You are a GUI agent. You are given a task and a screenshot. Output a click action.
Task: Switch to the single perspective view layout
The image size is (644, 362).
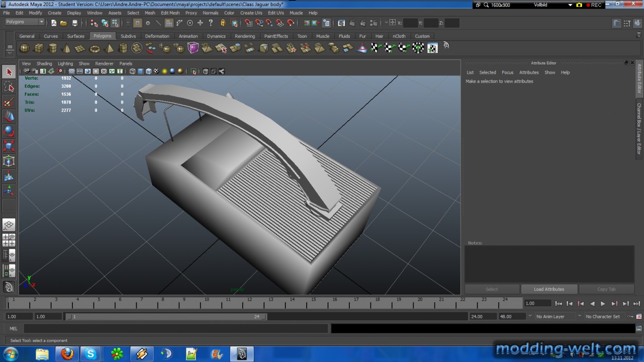click(9, 225)
